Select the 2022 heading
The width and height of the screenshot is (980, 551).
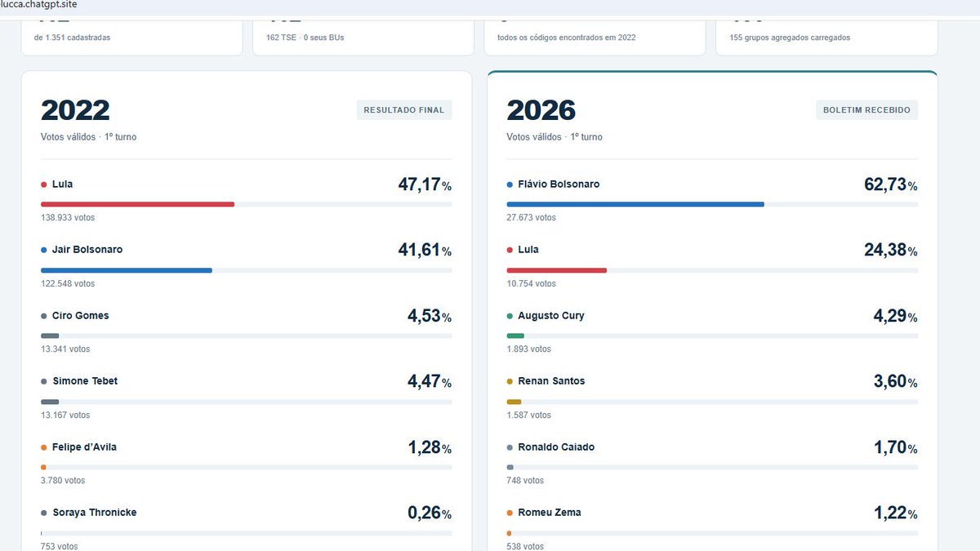click(75, 110)
